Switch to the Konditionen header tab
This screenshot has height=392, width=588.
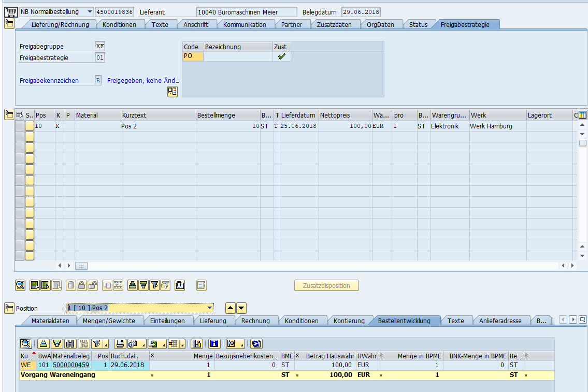[x=119, y=24]
